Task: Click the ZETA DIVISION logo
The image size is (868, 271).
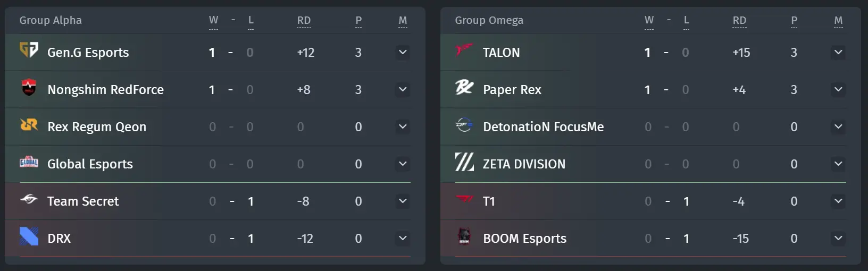Action: [464, 162]
